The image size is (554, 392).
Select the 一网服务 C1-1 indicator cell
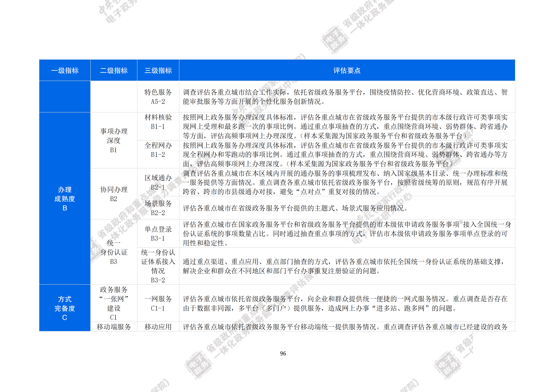tap(158, 303)
